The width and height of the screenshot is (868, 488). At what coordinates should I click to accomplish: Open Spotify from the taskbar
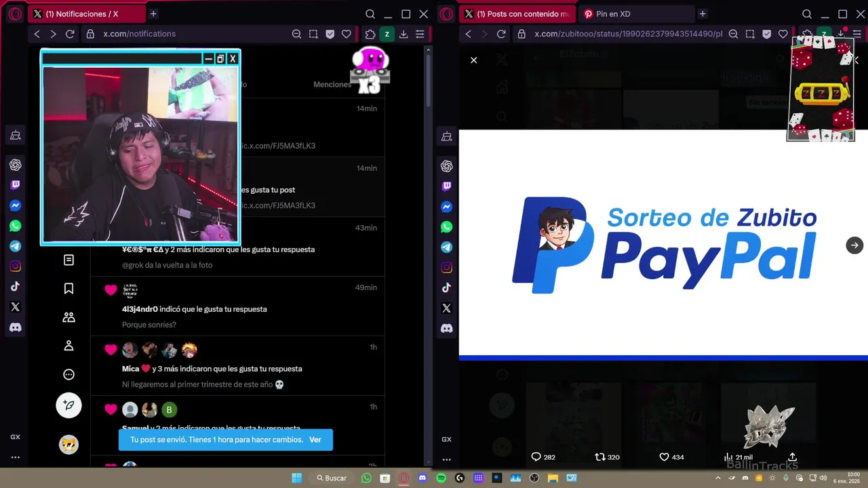point(441,478)
